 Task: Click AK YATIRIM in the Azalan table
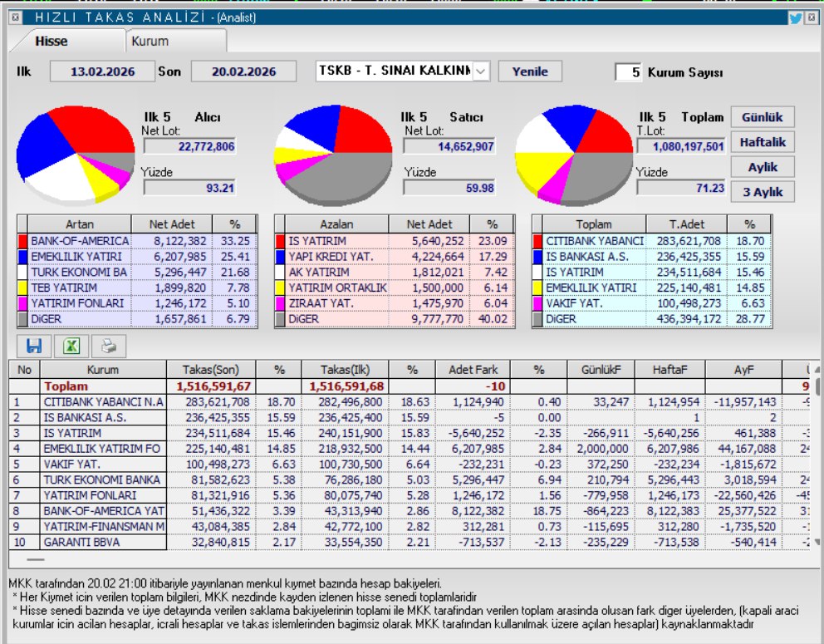point(318,273)
